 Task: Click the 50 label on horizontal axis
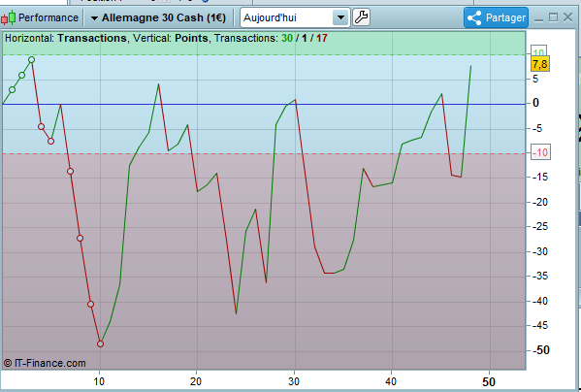(488, 381)
